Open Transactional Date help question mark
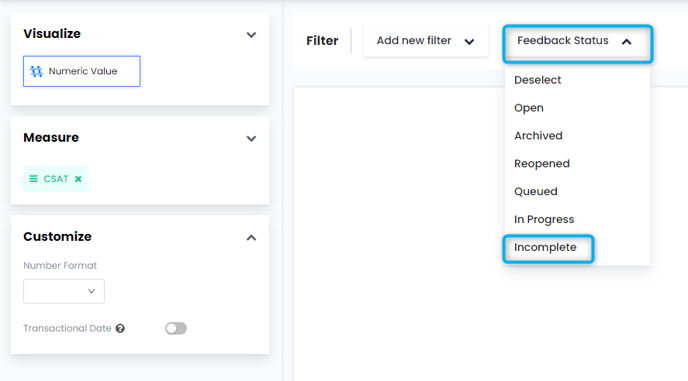The width and height of the screenshot is (688, 381). [x=120, y=328]
